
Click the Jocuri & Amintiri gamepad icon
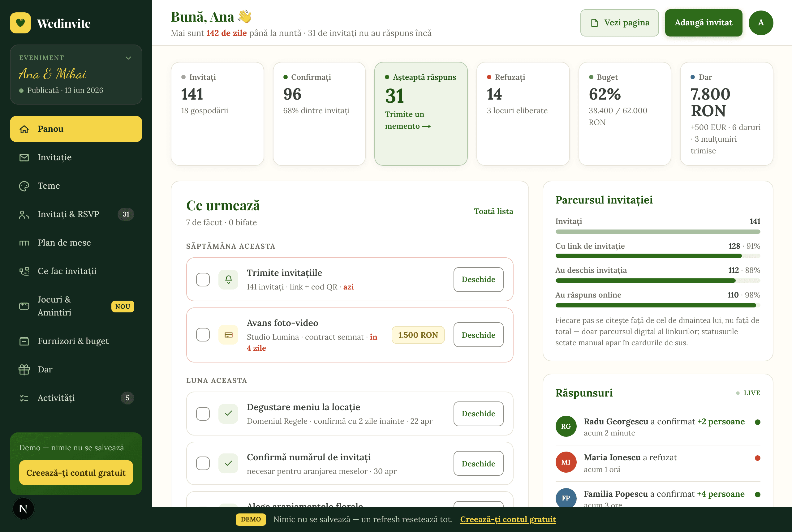click(24, 306)
